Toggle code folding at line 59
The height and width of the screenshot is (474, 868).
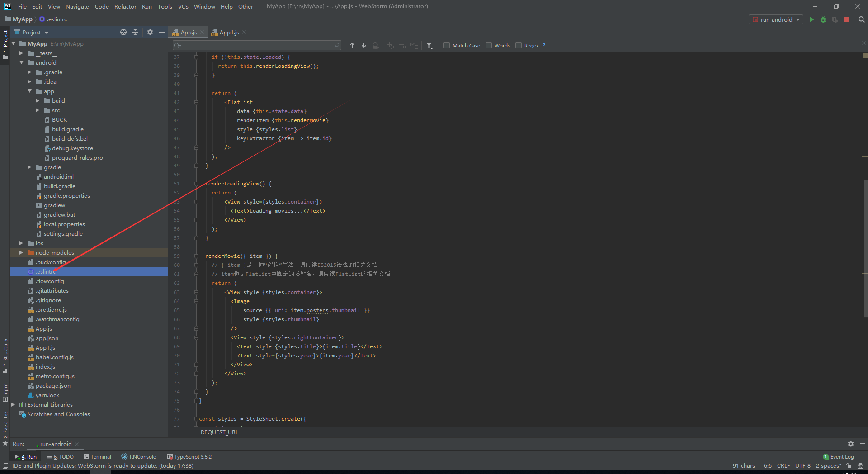[196, 256]
